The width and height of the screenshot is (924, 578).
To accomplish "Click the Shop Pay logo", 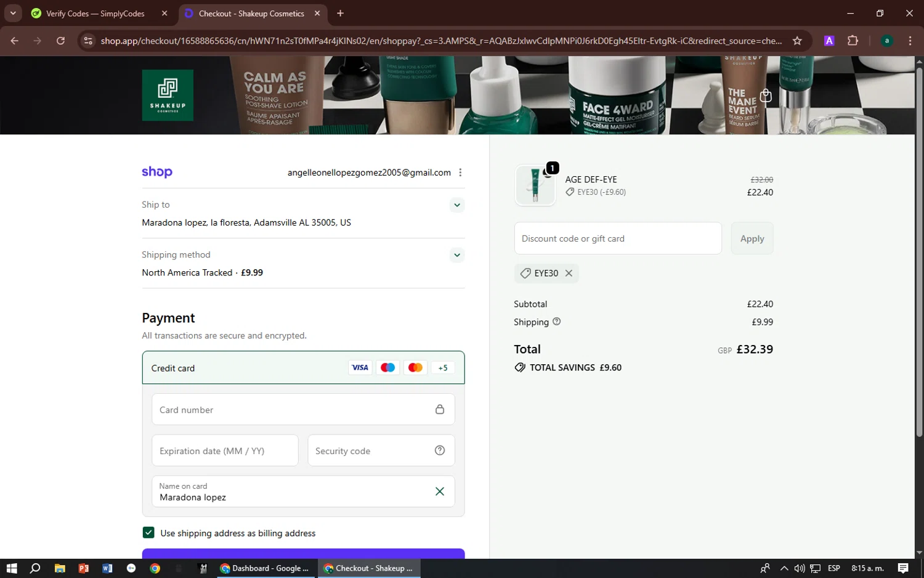I will click(157, 172).
